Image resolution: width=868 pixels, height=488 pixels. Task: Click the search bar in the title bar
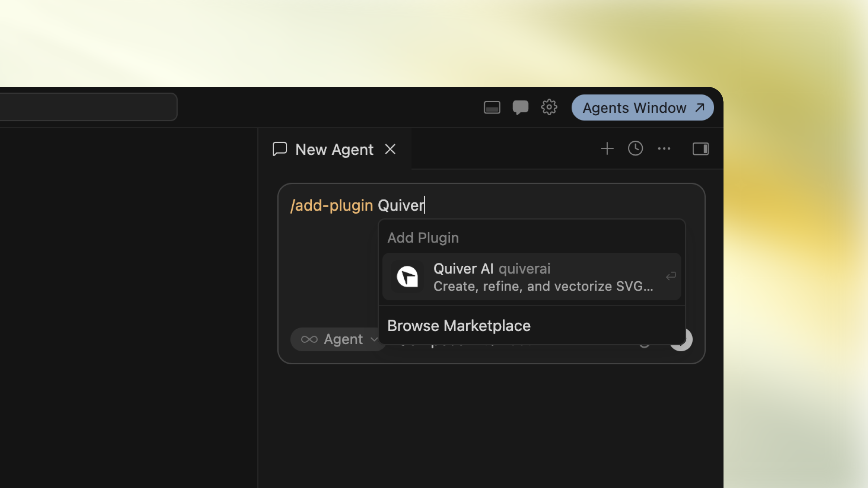click(88, 107)
